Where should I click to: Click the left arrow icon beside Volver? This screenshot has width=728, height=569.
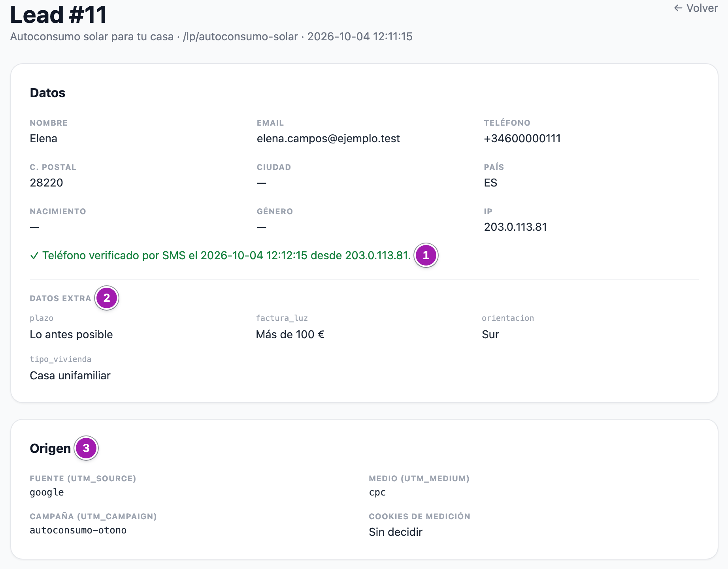click(678, 8)
